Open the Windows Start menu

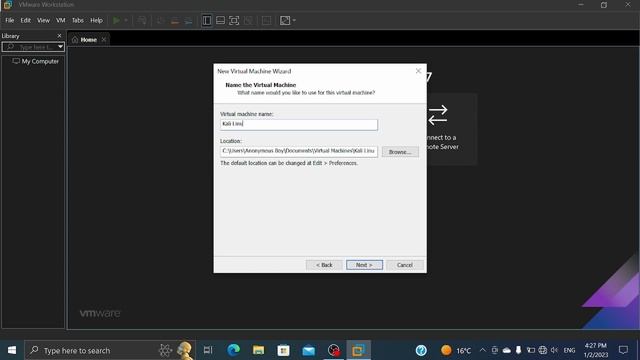pyautogui.click(x=12, y=350)
